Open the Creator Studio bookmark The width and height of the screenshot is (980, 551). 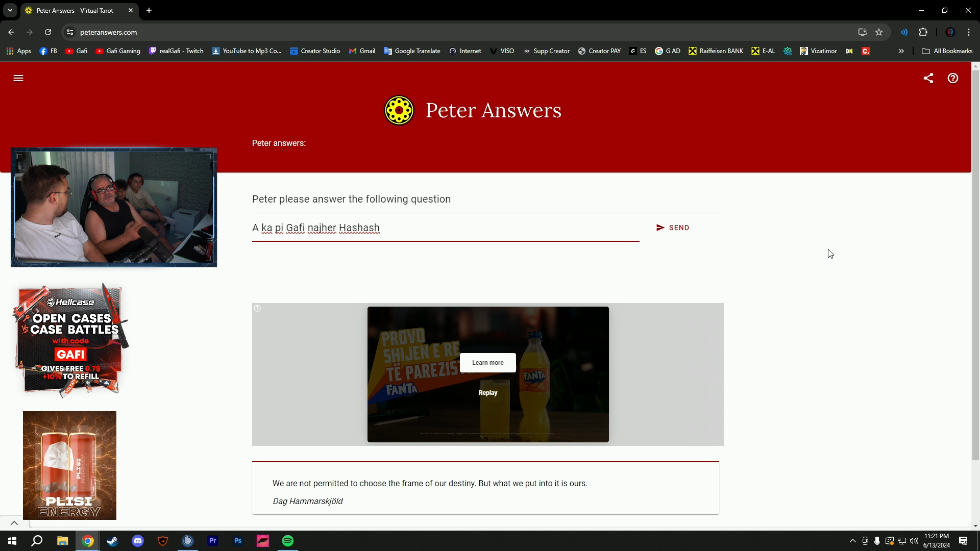pos(315,51)
